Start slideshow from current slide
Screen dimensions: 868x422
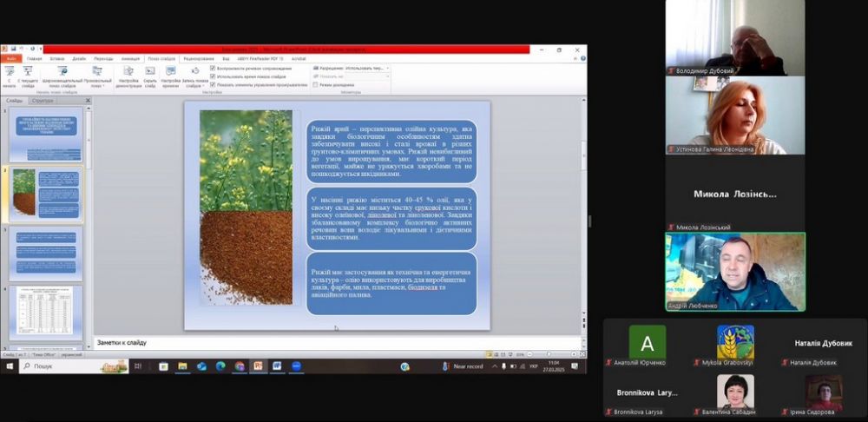click(x=28, y=72)
